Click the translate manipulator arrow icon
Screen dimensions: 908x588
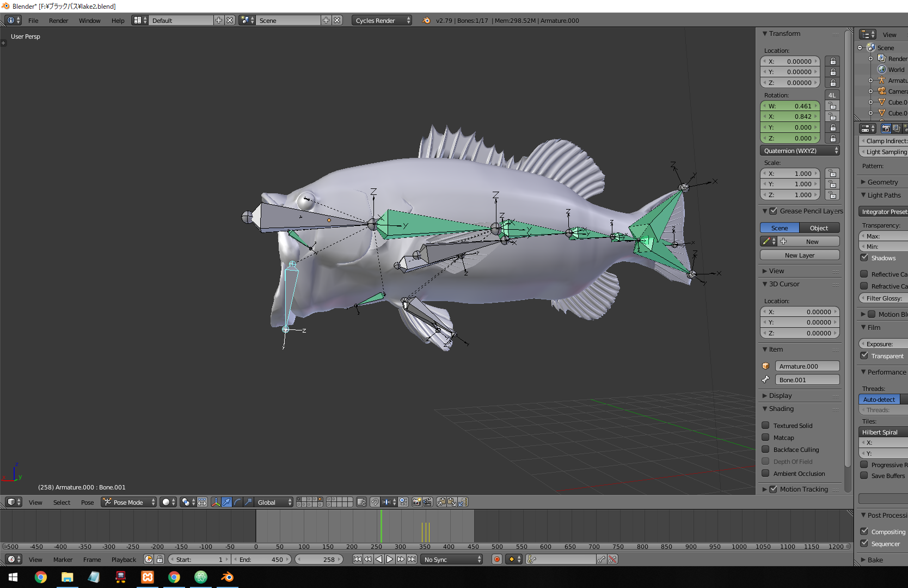(x=226, y=502)
